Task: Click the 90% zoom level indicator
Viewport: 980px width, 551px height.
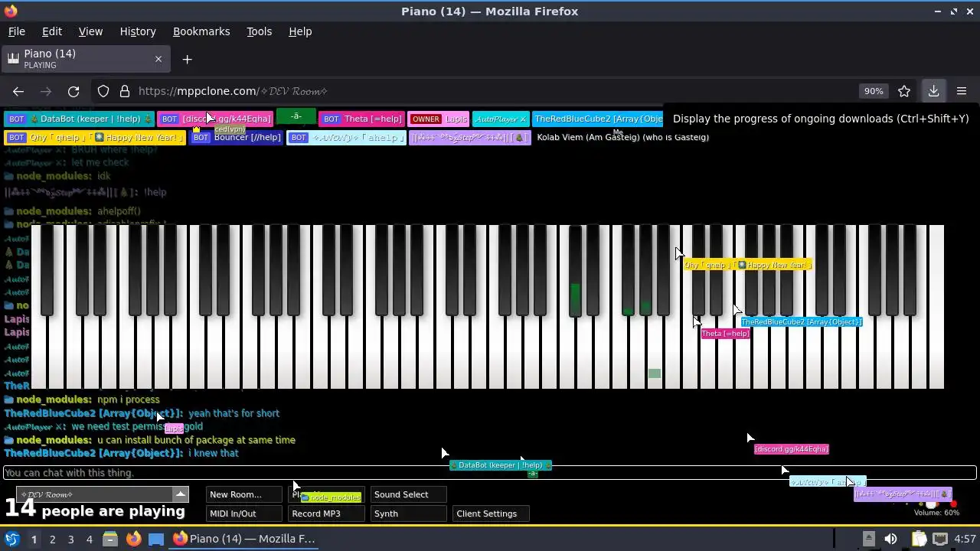Action: [874, 91]
